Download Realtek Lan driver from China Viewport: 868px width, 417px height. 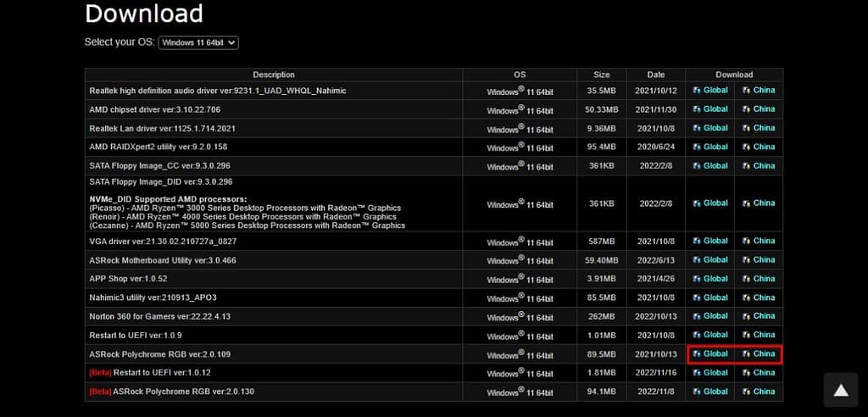pos(759,128)
